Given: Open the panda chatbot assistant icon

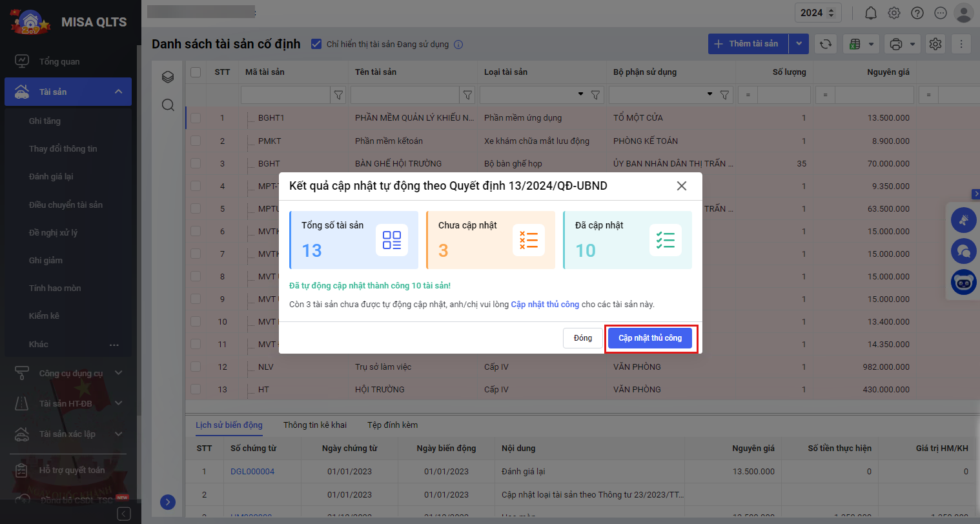Looking at the screenshot, I should pos(963,282).
